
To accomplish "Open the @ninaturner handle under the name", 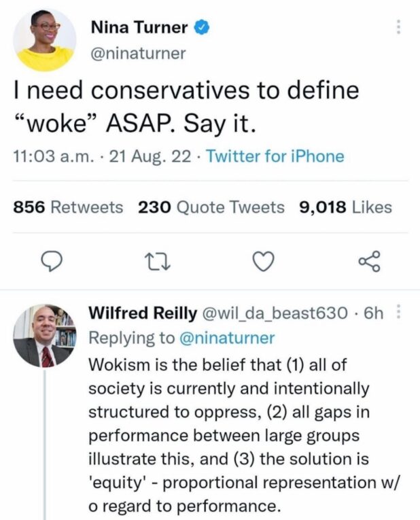I will 137,53.
